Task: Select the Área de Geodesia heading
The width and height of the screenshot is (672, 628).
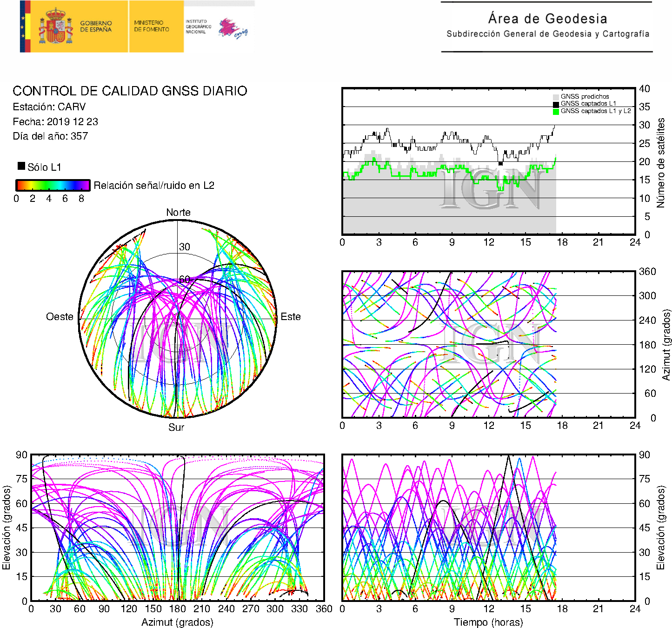Action: point(547,19)
